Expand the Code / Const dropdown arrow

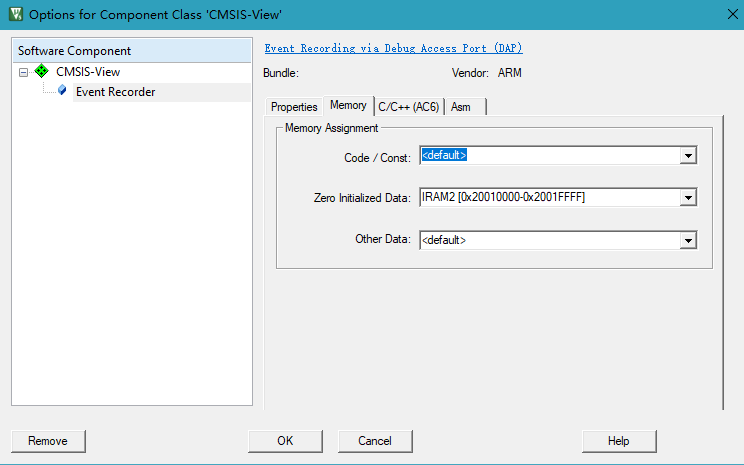point(687,156)
